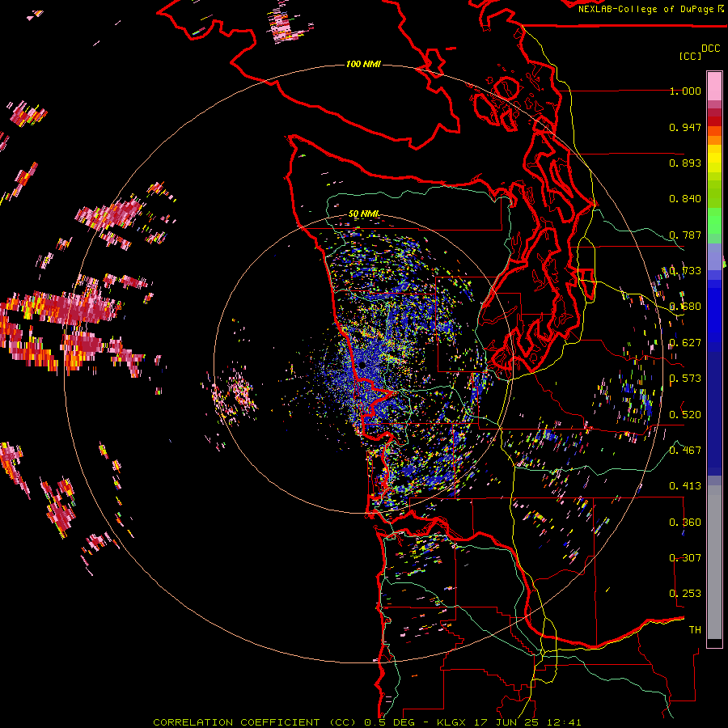Click the 0.413 color scale value
728x728 pixels.
(x=685, y=486)
